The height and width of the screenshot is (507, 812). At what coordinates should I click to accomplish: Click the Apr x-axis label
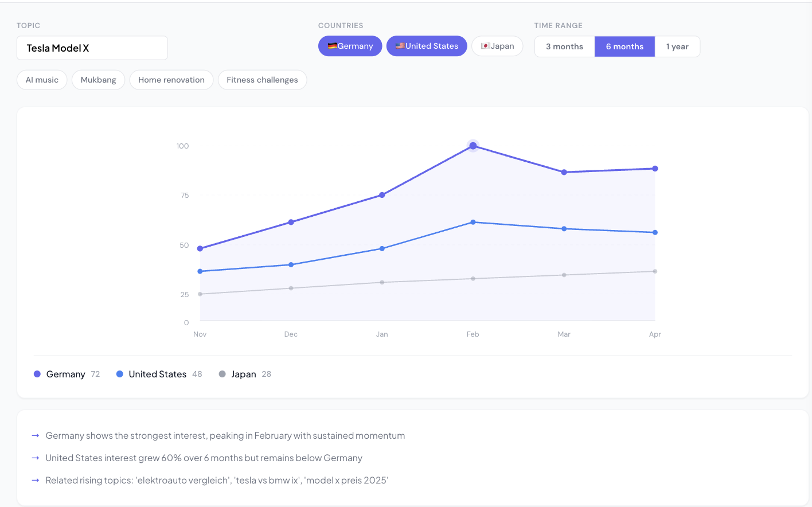pos(655,334)
